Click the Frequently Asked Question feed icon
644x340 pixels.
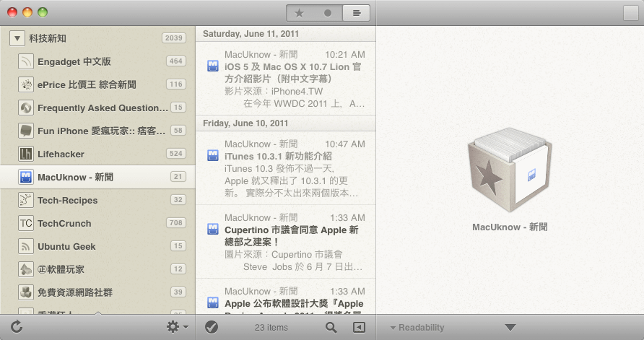26,108
